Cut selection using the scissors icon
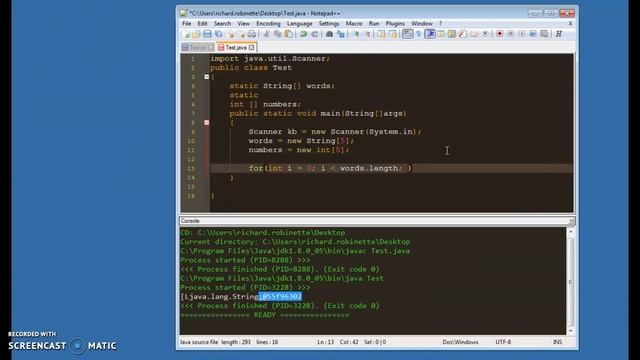Image resolution: width=640 pixels, height=360 pixels. pos(267,34)
